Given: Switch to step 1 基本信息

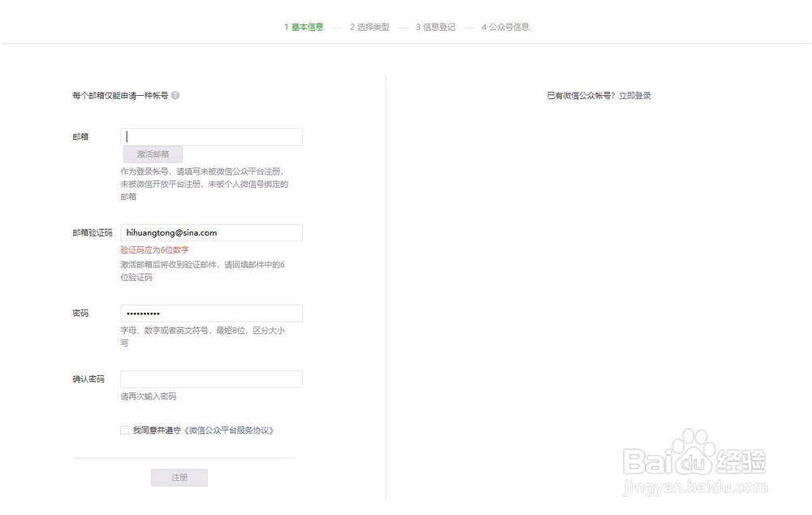Looking at the screenshot, I should coord(304,27).
